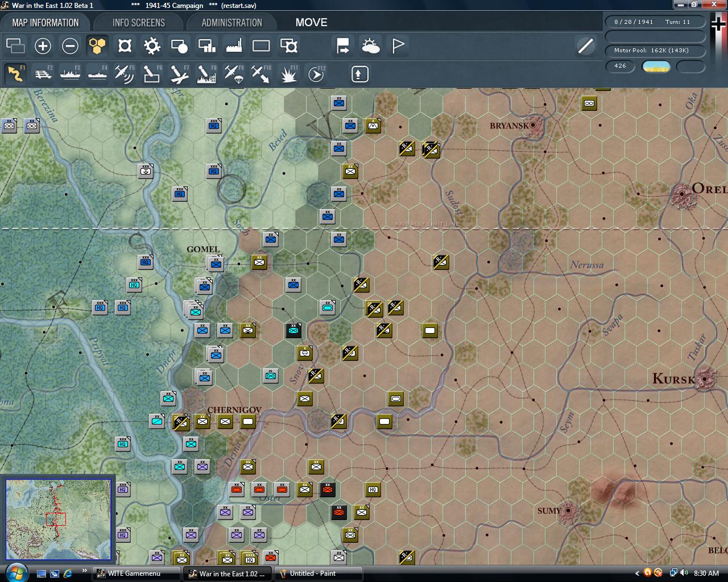Screen dimensions: 728x582
Task: Click the flag with arrow icon
Action: (x=343, y=45)
